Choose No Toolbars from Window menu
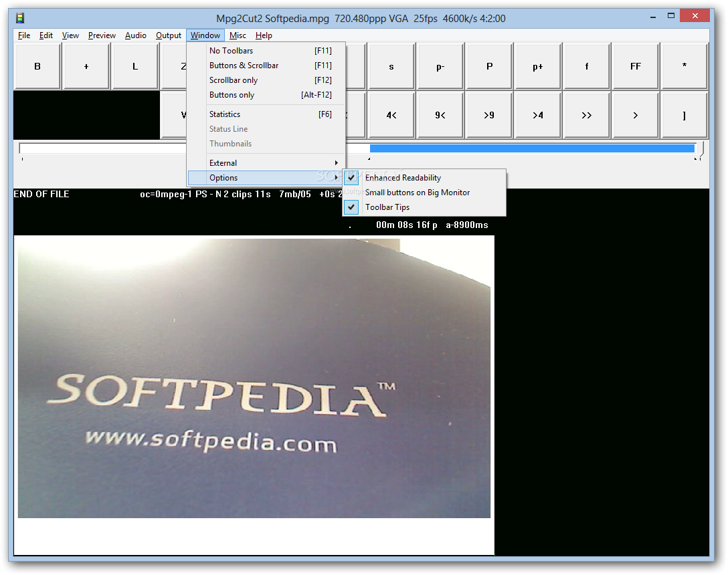Screen dimensions: 728x575 click(266, 51)
